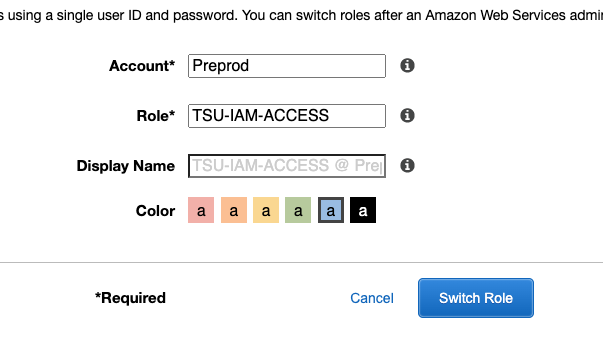
Task: Choose the yellow color swatch
Action: click(266, 210)
